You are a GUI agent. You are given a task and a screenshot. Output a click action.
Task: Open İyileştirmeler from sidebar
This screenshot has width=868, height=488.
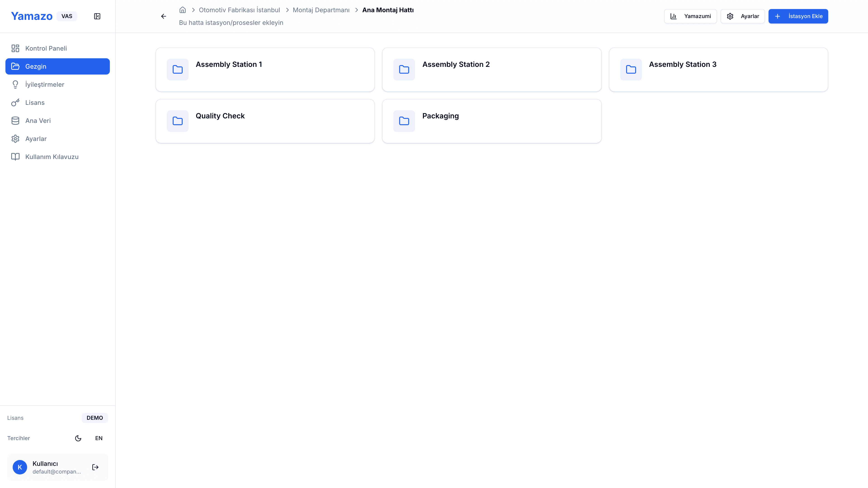45,84
